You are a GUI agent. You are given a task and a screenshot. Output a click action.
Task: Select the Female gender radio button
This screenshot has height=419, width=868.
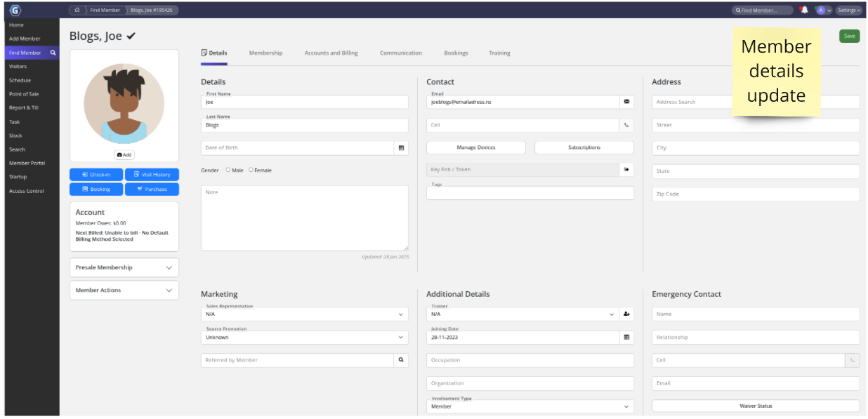251,170
